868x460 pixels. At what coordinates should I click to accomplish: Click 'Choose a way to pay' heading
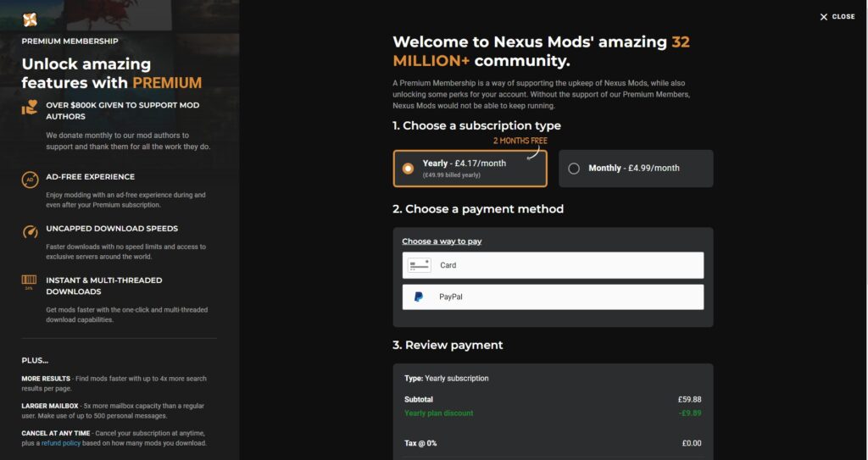pyautogui.click(x=442, y=241)
